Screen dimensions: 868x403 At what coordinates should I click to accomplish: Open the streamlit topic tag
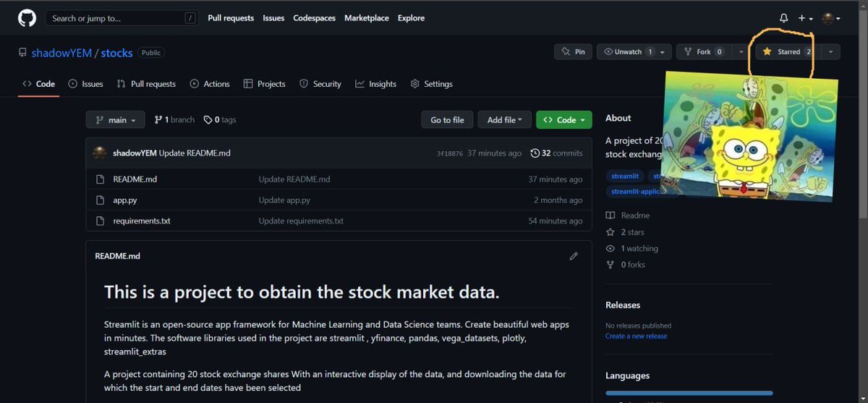[x=625, y=176]
